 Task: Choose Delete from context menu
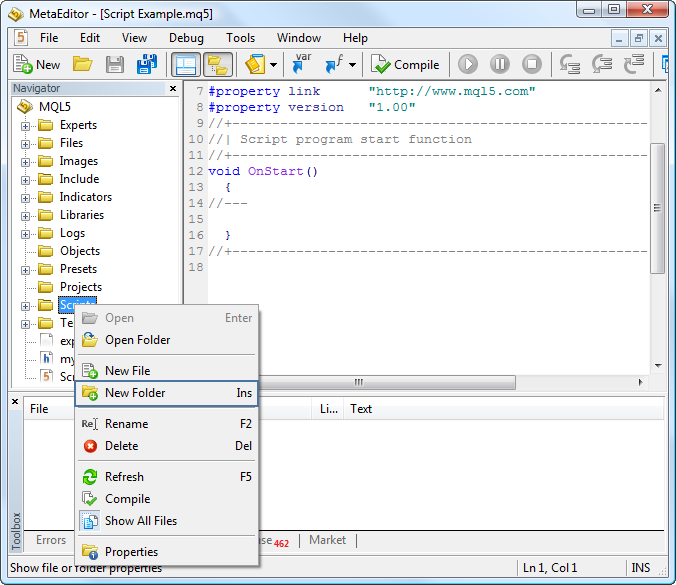(166, 446)
